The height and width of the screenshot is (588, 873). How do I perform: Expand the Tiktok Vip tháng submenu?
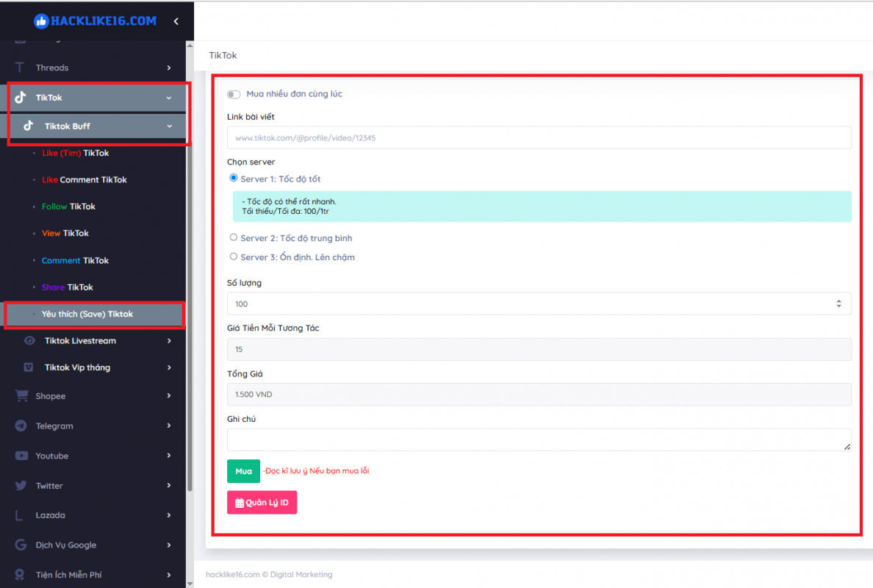coord(169,367)
